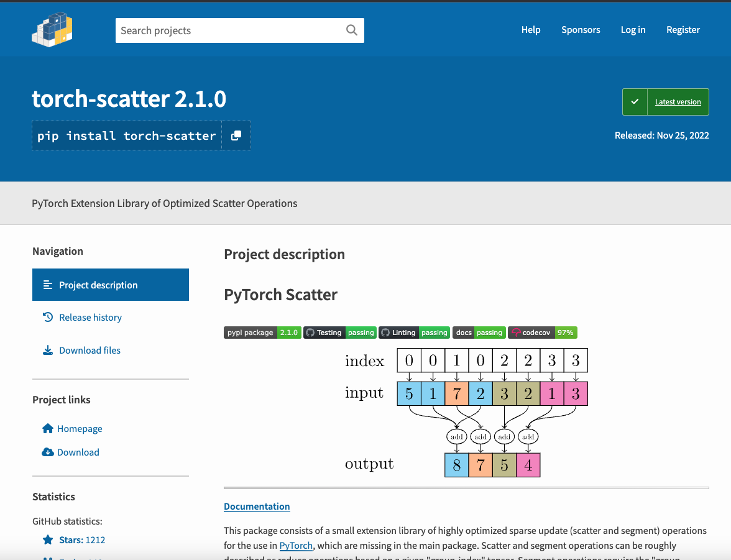Copy pip install command icon
Screen dimensions: 731x560
(x=236, y=135)
